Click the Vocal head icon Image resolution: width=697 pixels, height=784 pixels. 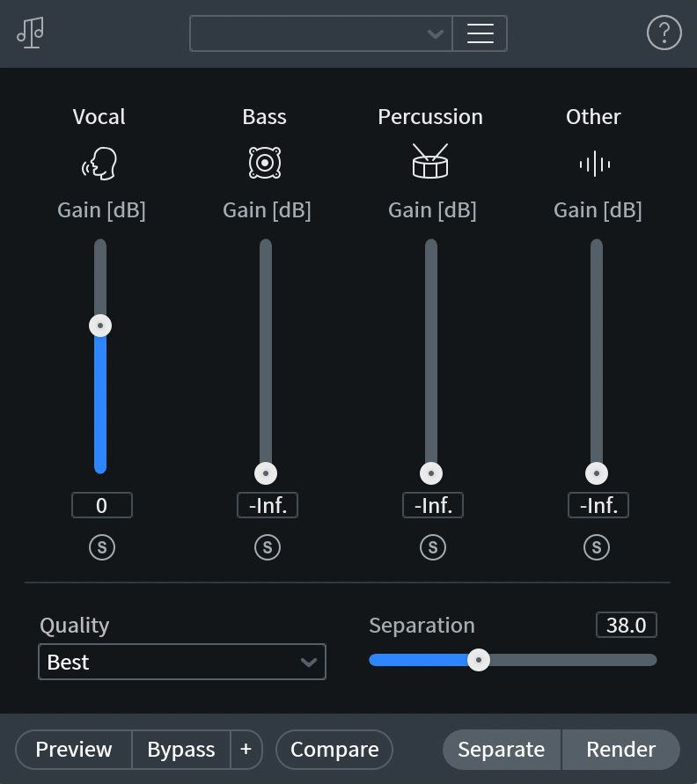click(99, 164)
